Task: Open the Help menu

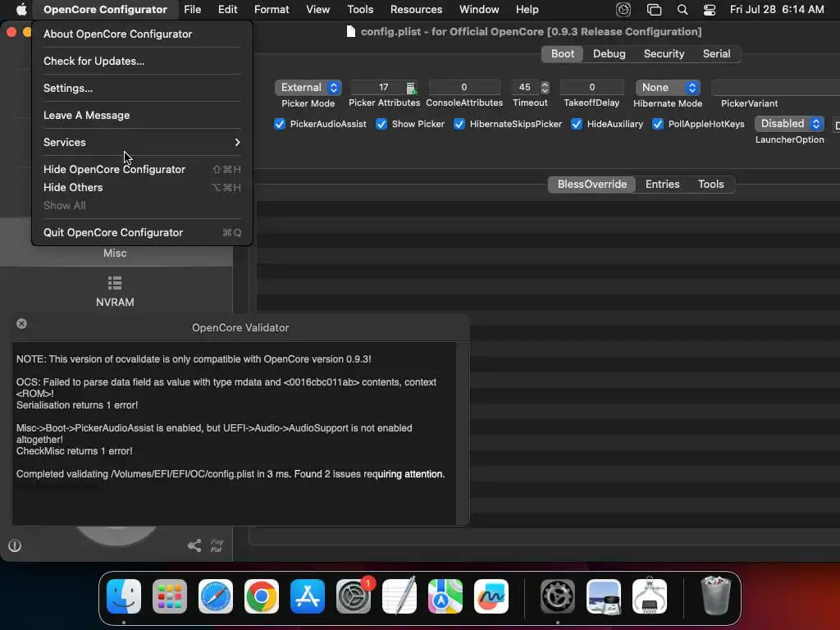Action: [x=527, y=9]
